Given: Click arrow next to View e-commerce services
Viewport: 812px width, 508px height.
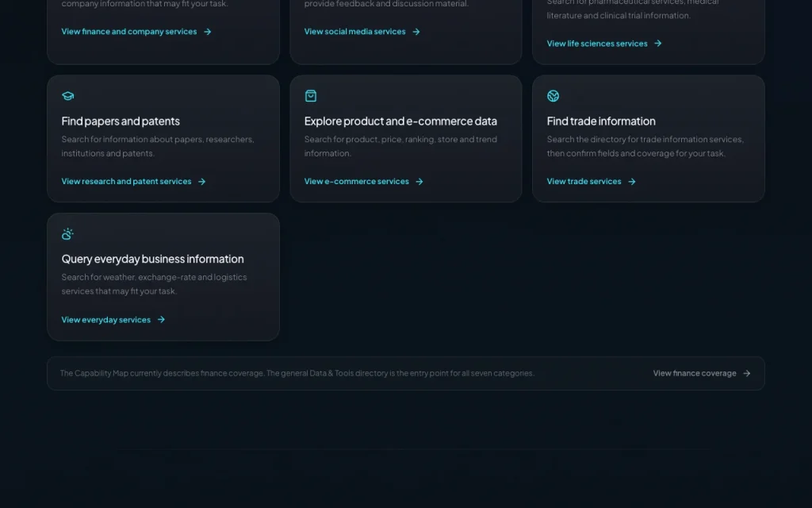Looking at the screenshot, I should click(419, 182).
